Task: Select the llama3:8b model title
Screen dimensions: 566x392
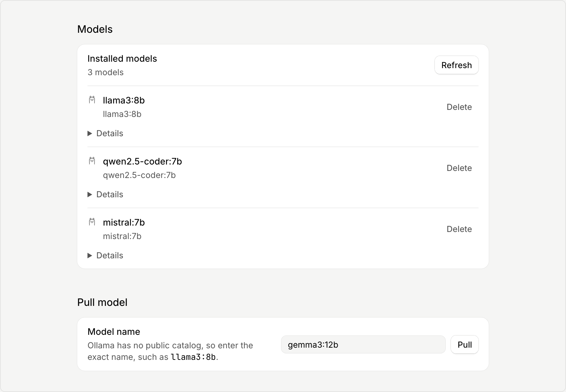Action: click(124, 100)
